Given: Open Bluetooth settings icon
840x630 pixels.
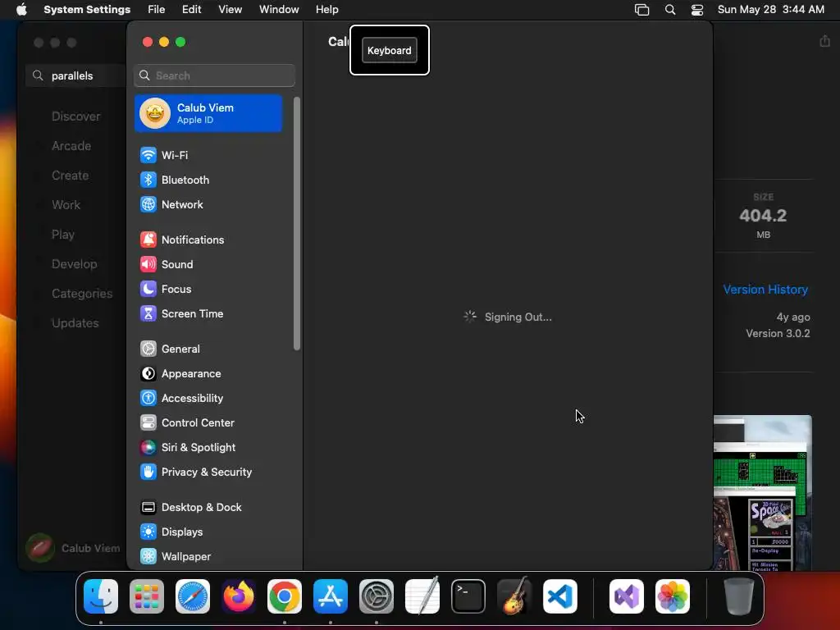Looking at the screenshot, I should click(x=148, y=180).
